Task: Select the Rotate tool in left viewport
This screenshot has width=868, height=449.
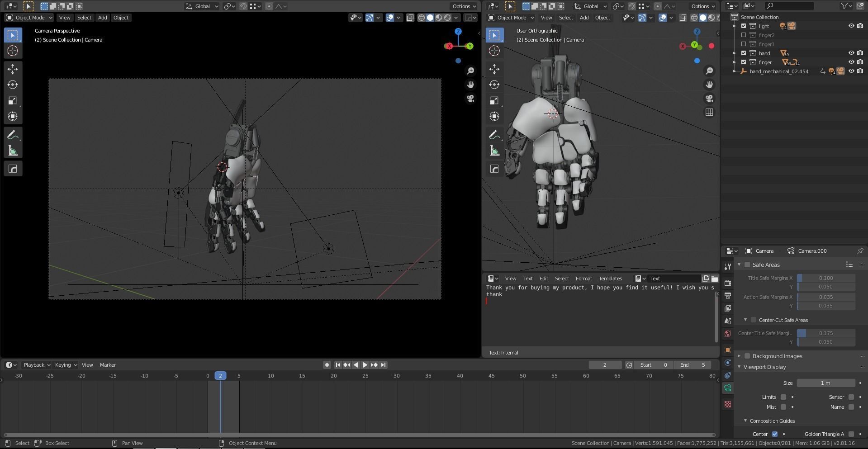Action: [13, 85]
